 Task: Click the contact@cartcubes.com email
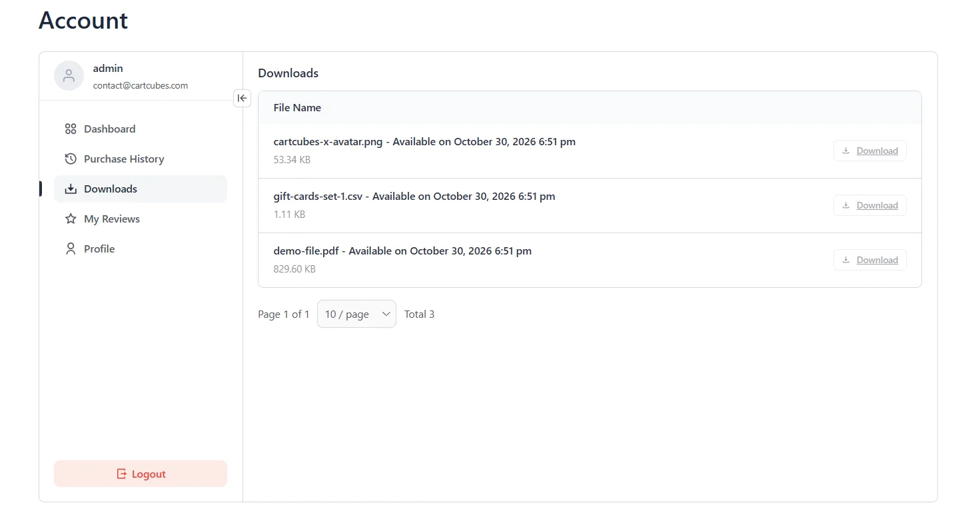click(x=141, y=85)
